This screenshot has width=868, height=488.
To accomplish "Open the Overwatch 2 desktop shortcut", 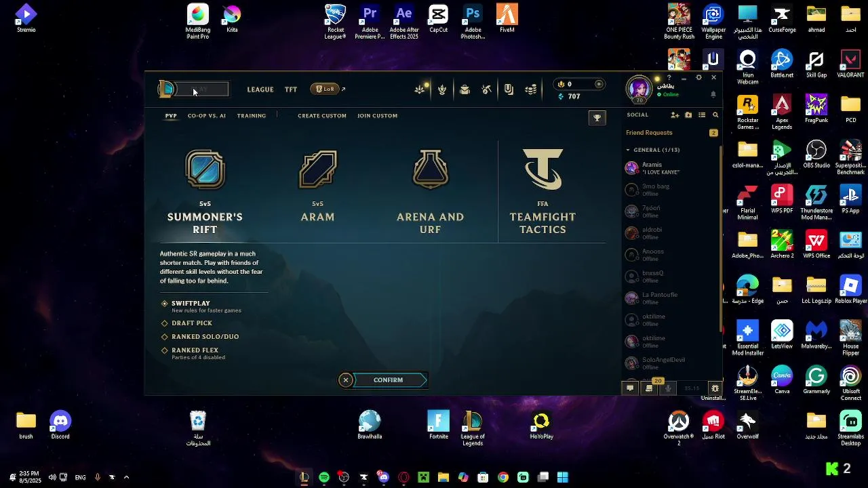I will tap(678, 428).
